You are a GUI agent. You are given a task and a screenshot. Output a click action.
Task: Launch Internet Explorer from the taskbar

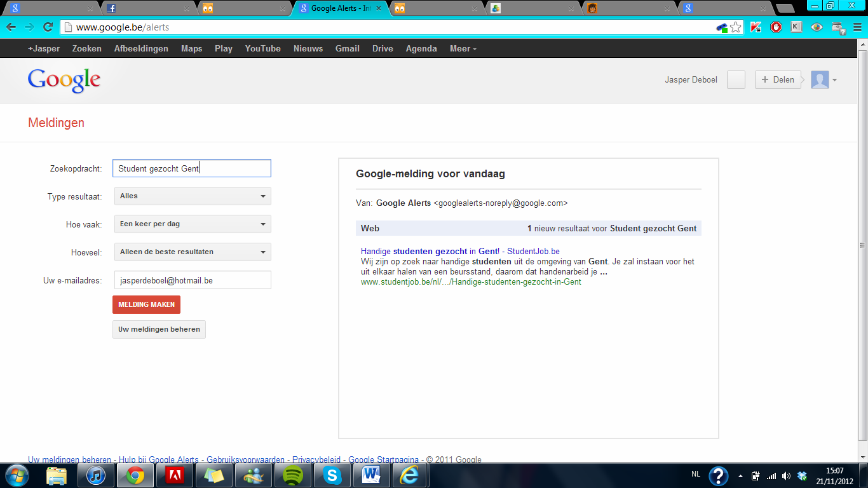pyautogui.click(x=410, y=475)
